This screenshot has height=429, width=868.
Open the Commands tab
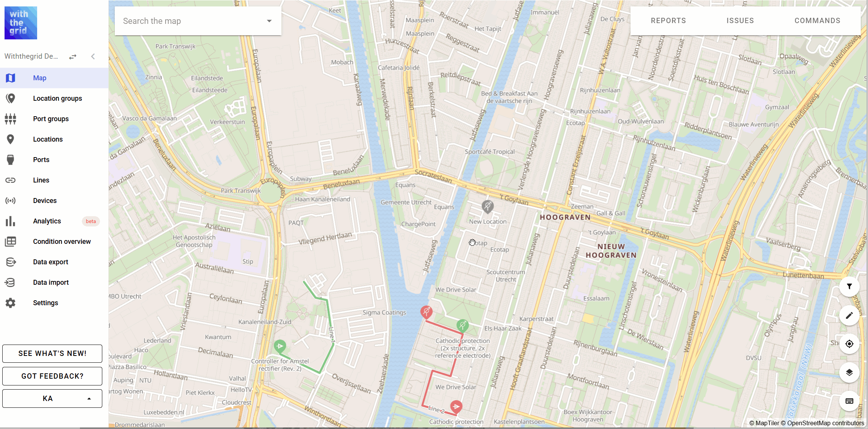click(817, 21)
